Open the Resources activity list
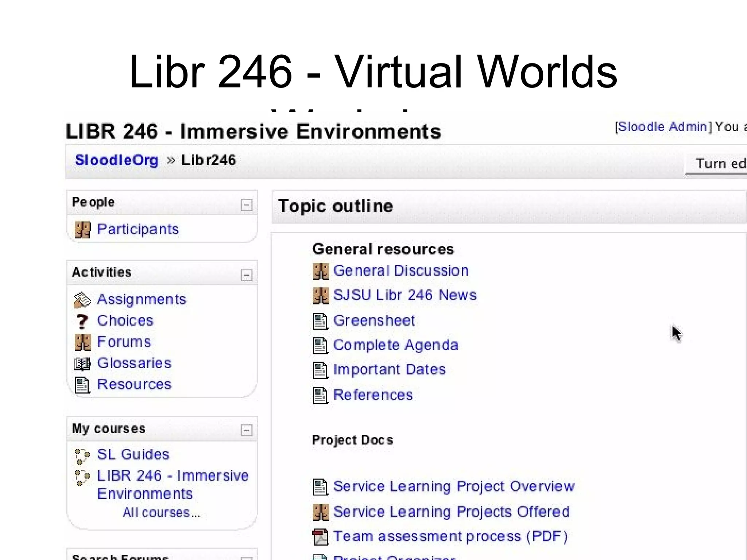This screenshot has width=747, height=560. click(134, 384)
